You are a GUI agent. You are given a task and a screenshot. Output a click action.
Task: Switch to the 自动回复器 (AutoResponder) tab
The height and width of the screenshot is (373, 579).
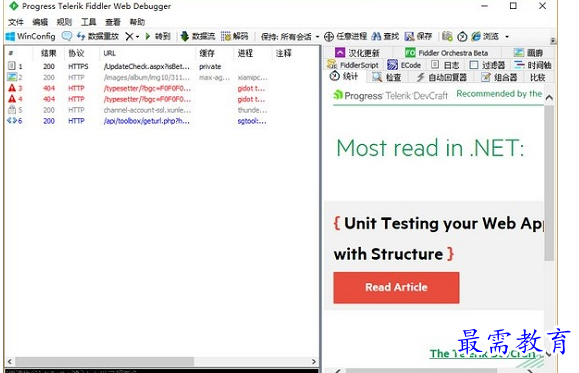pos(442,77)
